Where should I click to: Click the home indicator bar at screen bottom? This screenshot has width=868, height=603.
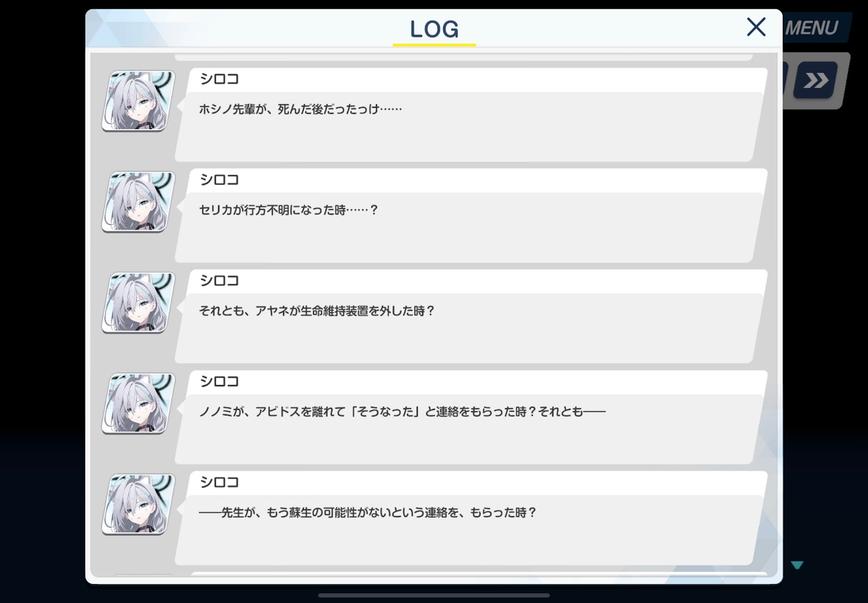pos(434,595)
